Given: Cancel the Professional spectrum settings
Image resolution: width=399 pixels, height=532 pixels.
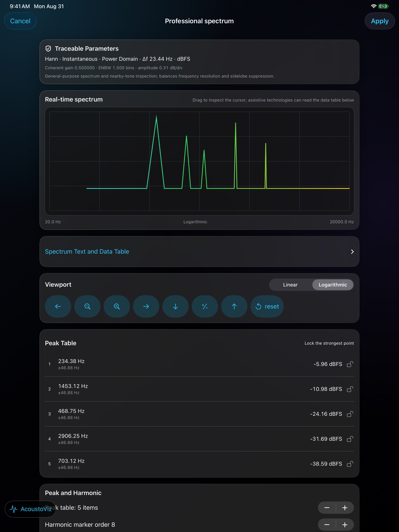Looking at the screenshot, I should point(20,21).
